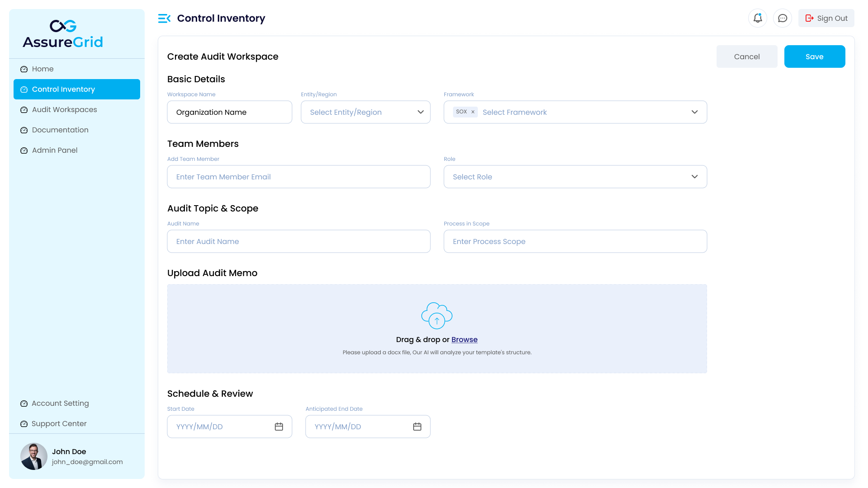Save the audit workspace
This screenshot has width=868, height=488.
815,56
